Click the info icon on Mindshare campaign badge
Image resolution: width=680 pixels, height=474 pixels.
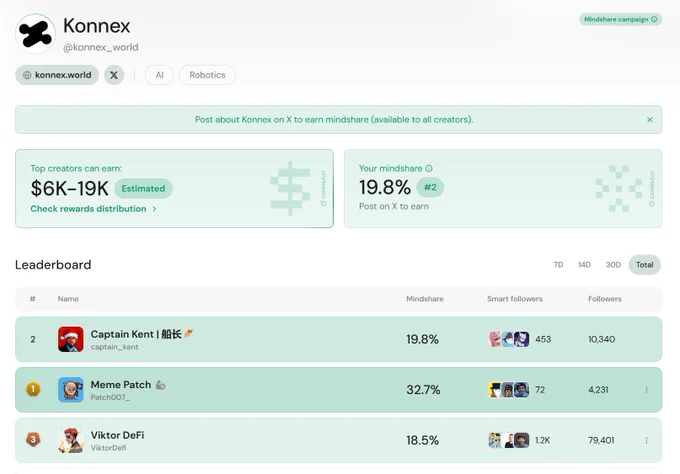coord(654,19)
